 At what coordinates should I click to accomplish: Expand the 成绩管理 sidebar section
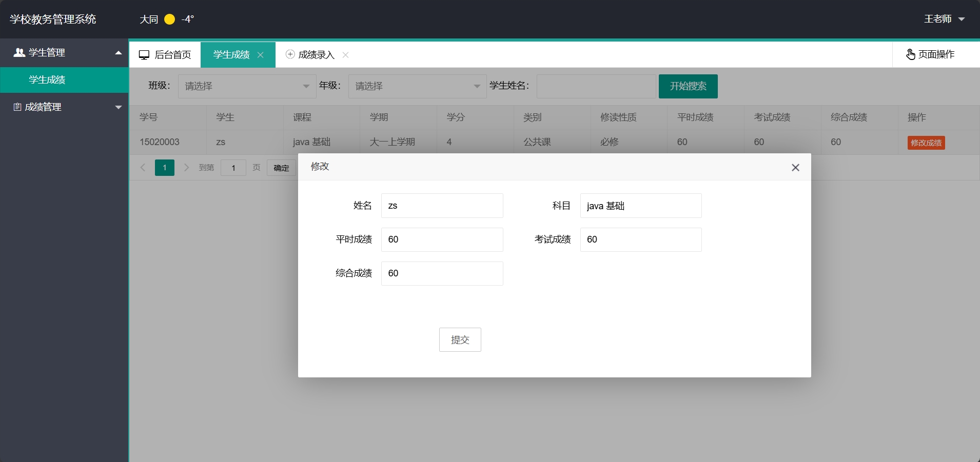tap(118, 107)
